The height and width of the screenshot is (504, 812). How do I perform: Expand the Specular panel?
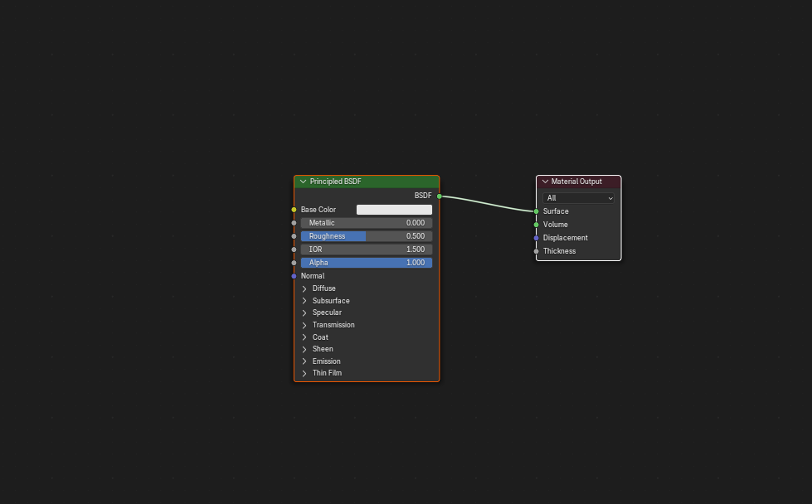304,313
